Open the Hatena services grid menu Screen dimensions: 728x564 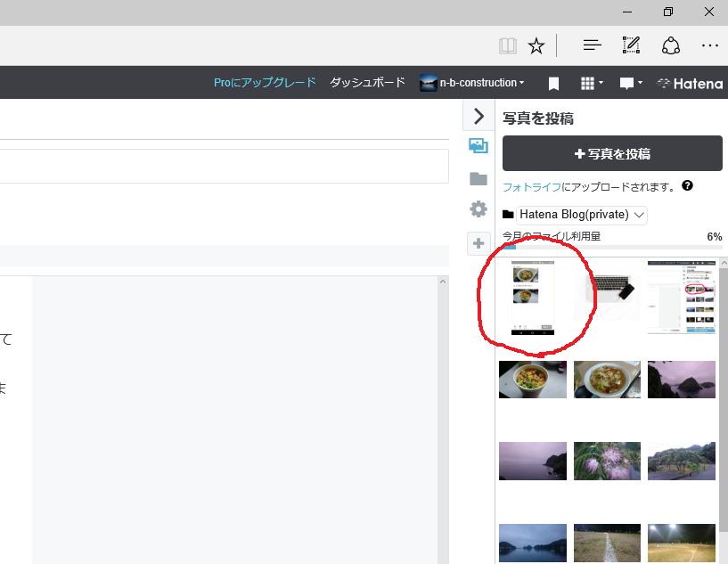tap(592, 83)
